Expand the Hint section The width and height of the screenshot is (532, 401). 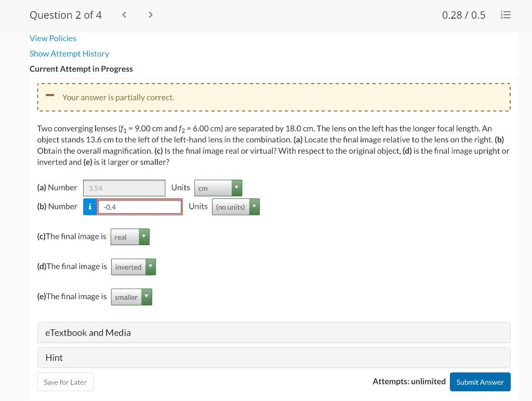274,357
